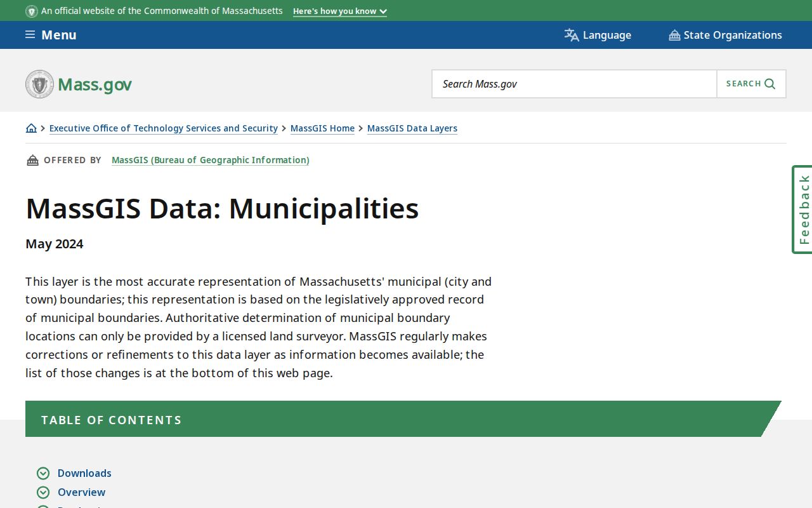
Task: Click the 'May 2024' date text
Action: (55, 244)
